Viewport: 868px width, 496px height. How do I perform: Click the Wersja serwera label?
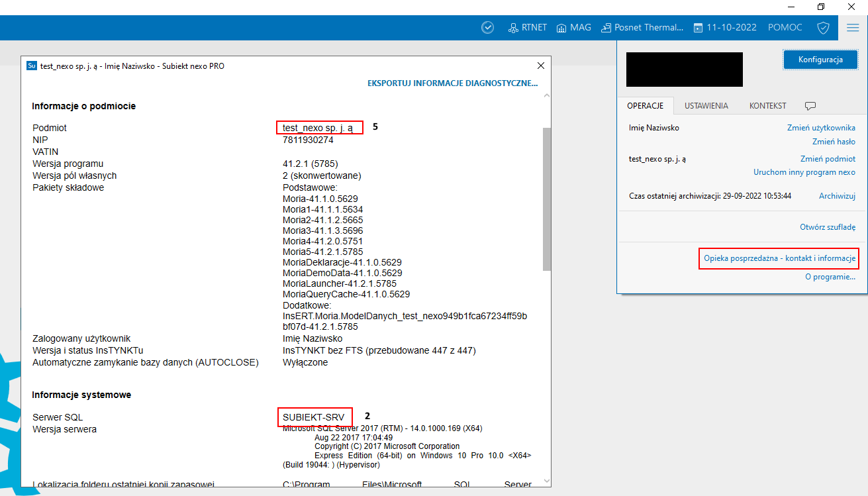pyautogui.click(x=64, y=429)
